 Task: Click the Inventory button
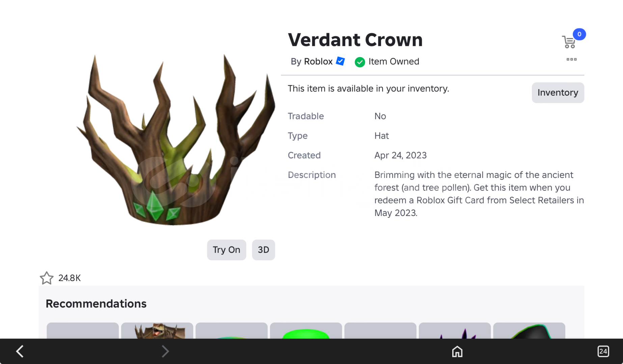[x=558, y=93]
